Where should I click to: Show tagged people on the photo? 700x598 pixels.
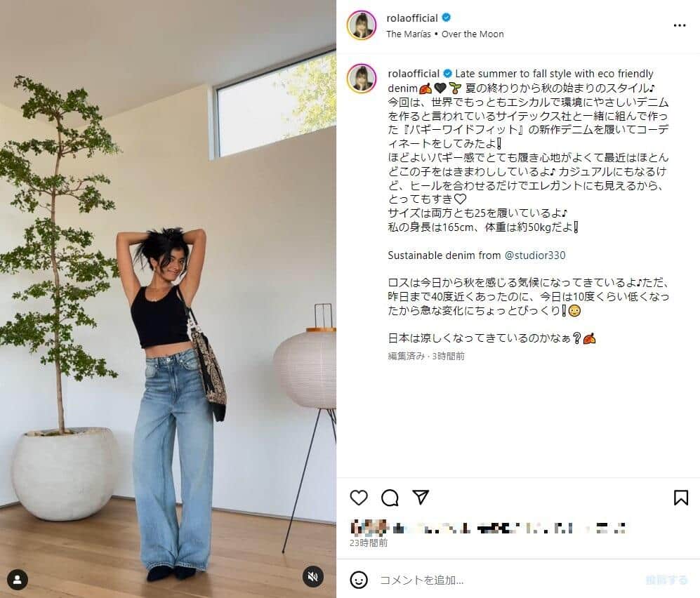[x=18, y=580]
